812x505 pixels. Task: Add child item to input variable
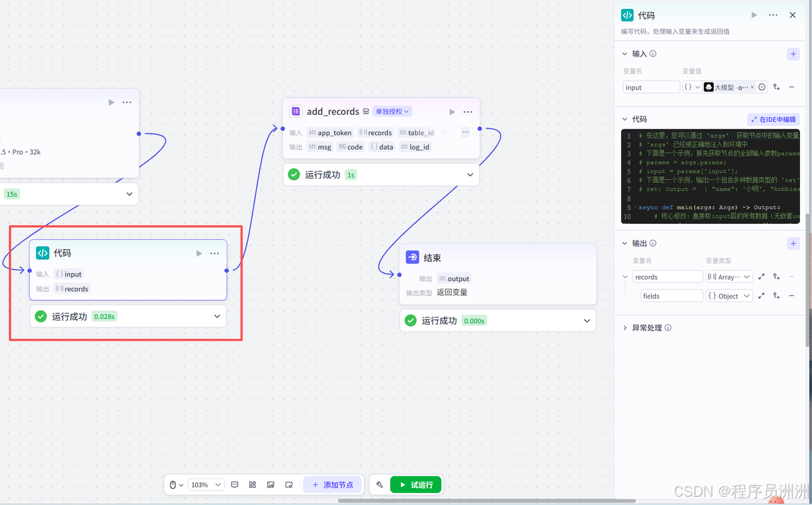tap(776, 88)
